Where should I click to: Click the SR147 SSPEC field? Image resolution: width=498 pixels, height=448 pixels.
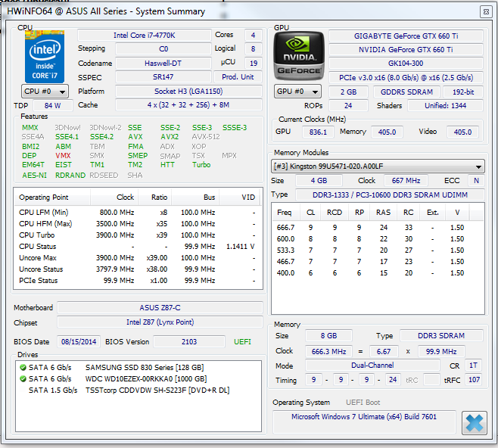tap(163, 77)
